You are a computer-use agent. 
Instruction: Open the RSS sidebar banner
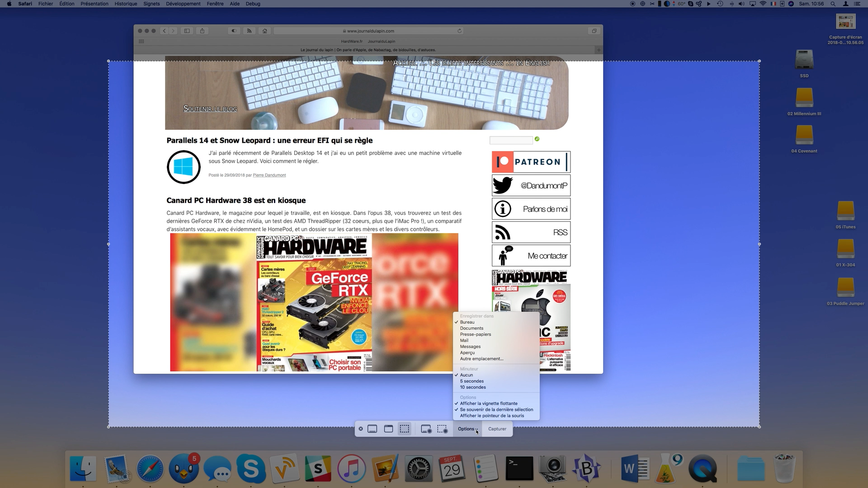click(531, 232)
